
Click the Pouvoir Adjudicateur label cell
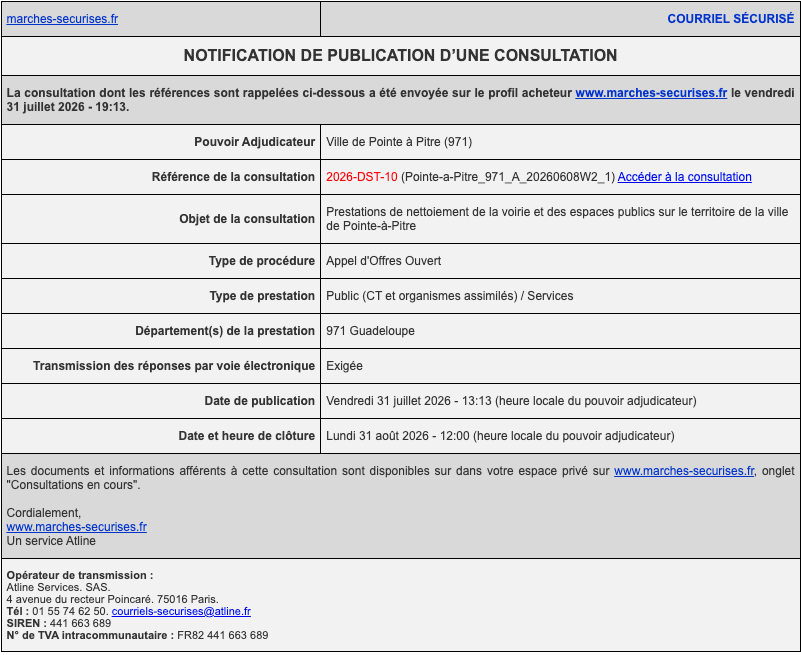point(161,142)
